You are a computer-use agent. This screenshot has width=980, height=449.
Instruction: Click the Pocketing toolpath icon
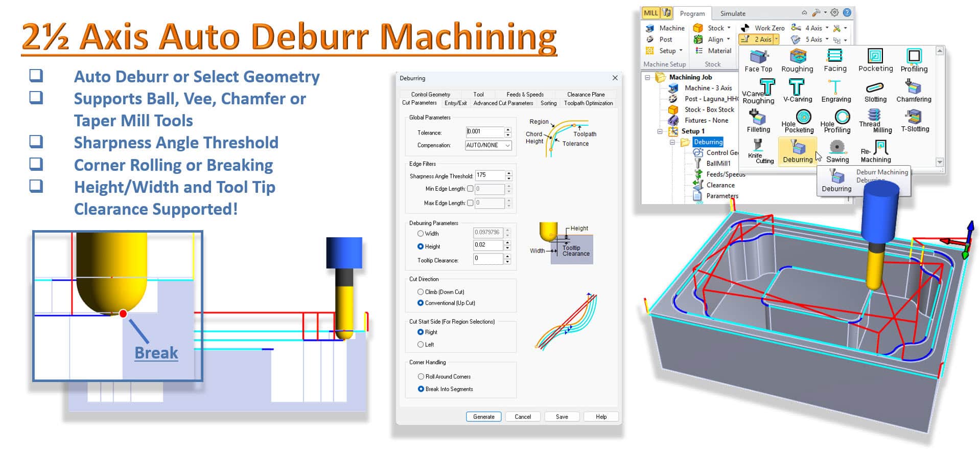875,60
